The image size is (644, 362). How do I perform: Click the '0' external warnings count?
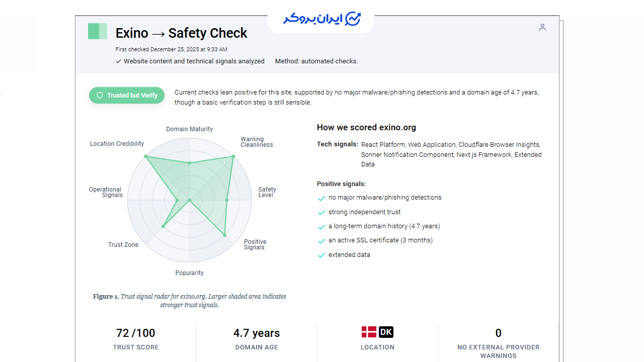(x=499, y=333)
